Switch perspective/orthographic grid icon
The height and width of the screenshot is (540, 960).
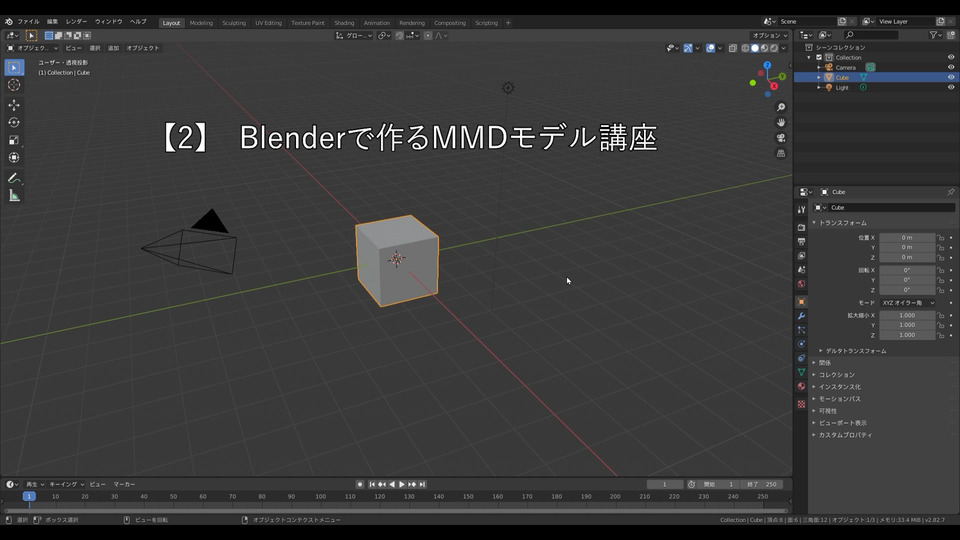(x=781, y=153)
